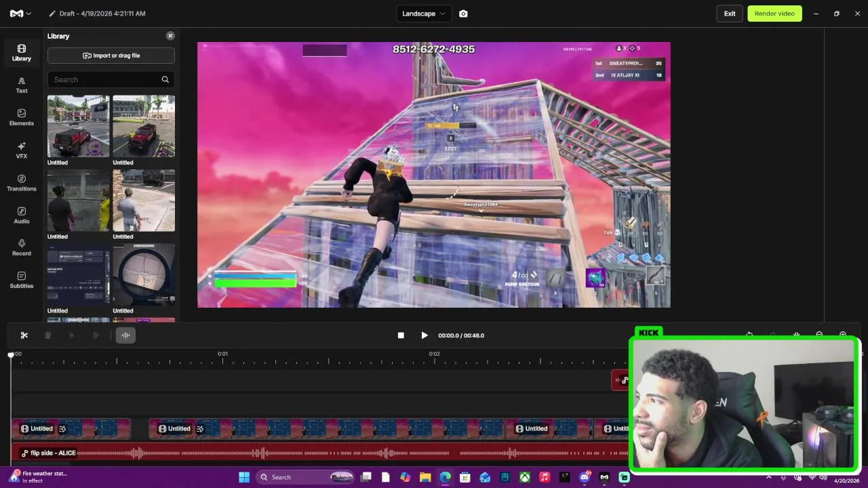
Task: Click the trim-to-end icon
Action: click(96, 335)
